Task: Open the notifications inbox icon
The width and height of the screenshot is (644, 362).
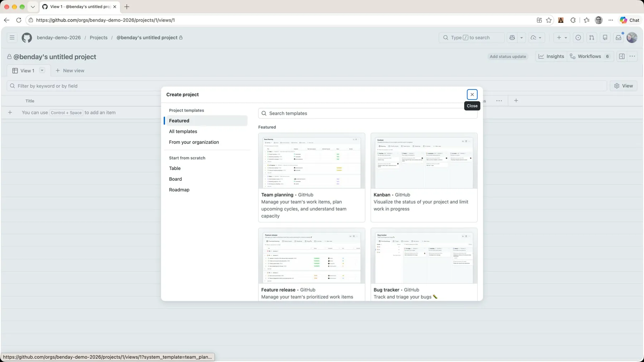Action: point(618,38)
